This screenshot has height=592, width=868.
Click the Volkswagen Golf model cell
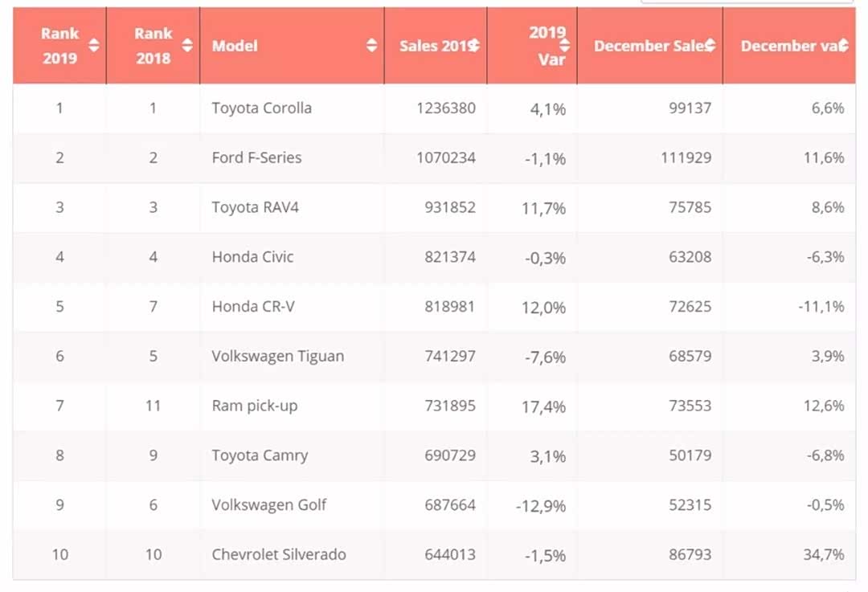tap(269, 505)
